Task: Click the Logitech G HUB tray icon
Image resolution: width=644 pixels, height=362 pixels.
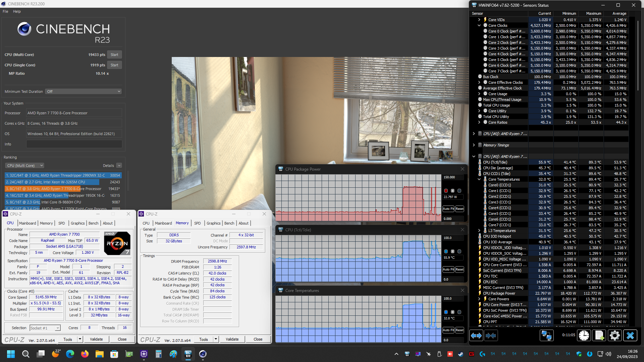Action: coord(482,354)
